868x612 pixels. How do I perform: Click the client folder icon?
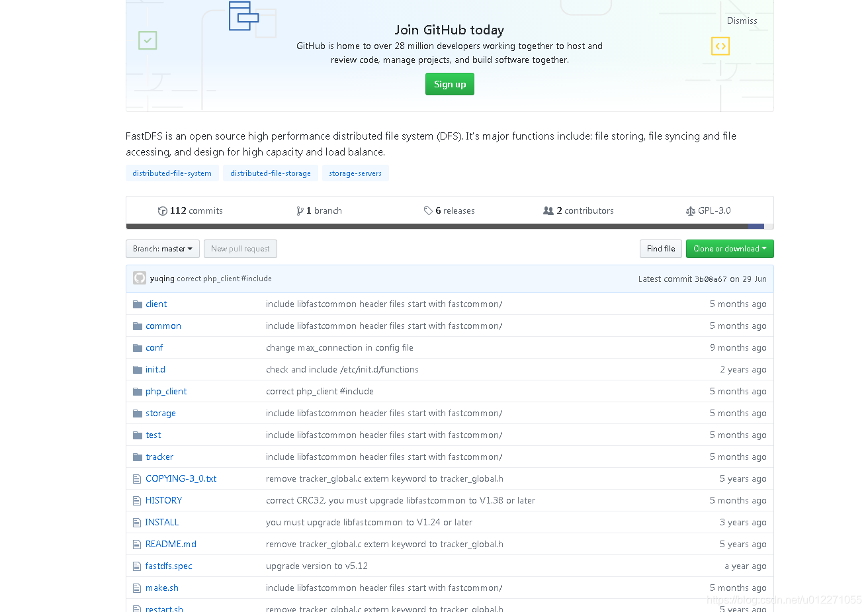(138, 304)
